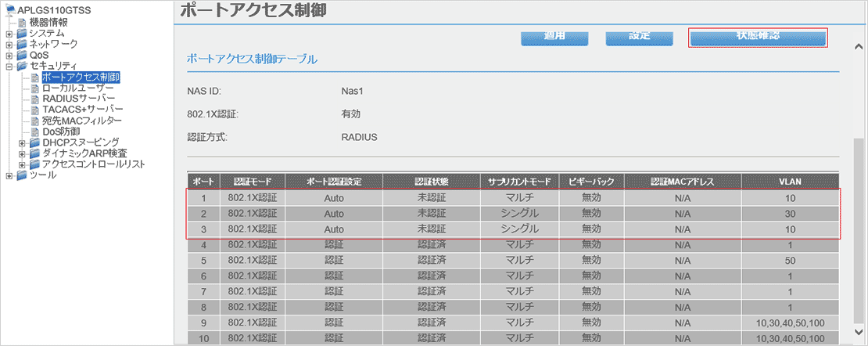Expand the システム tree node
The image size is (868, 346).
coord(9,34)
